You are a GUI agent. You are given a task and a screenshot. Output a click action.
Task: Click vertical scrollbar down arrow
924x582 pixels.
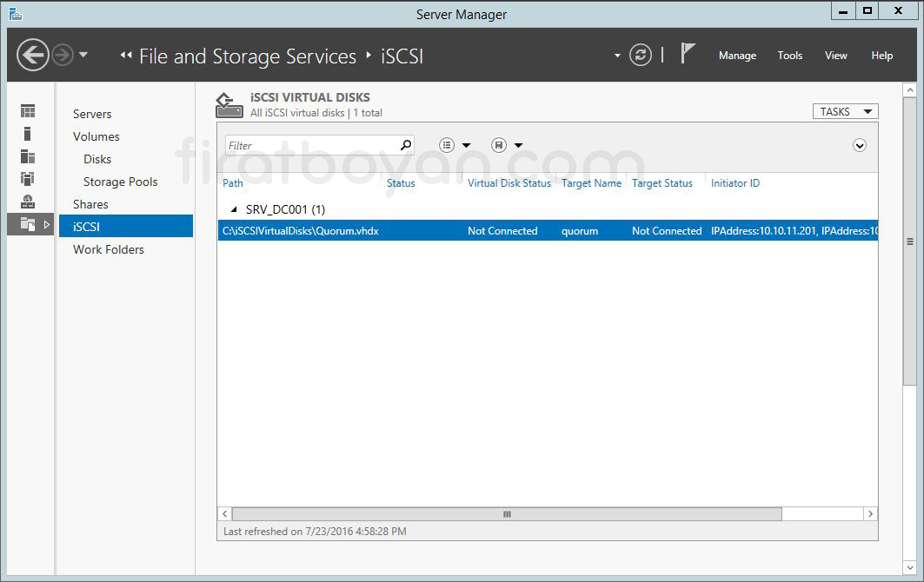point(910,567)
